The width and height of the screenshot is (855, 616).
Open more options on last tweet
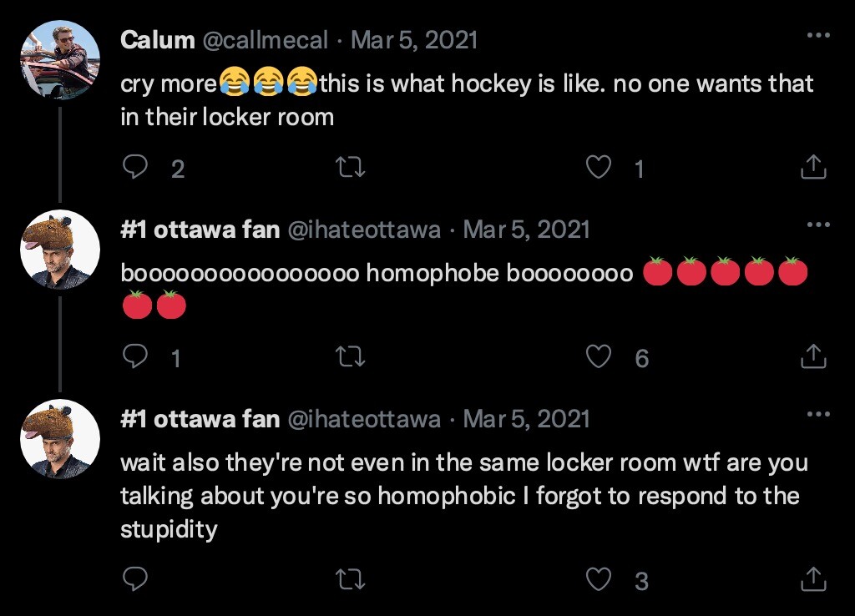[818, 414]
